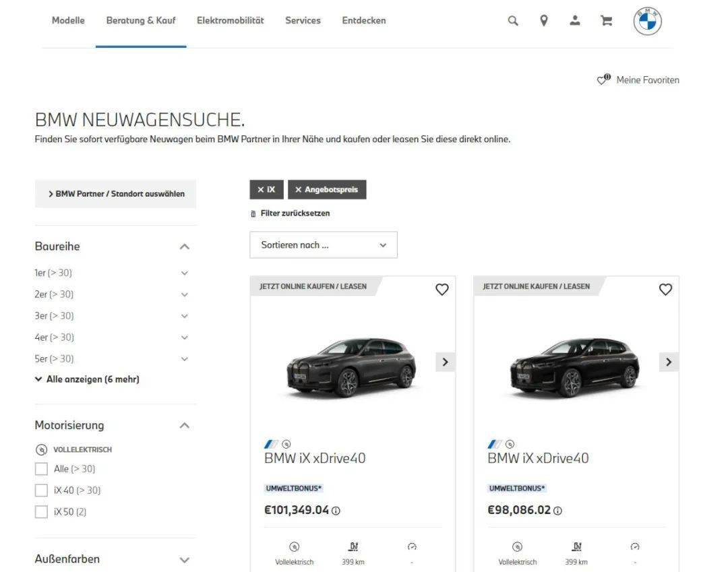Viewport: 728px width, 572px height.
Task: Click Jetzt online kaufen / leasen banner on first card
Action: pyautogui.click(x=313, y=287)
